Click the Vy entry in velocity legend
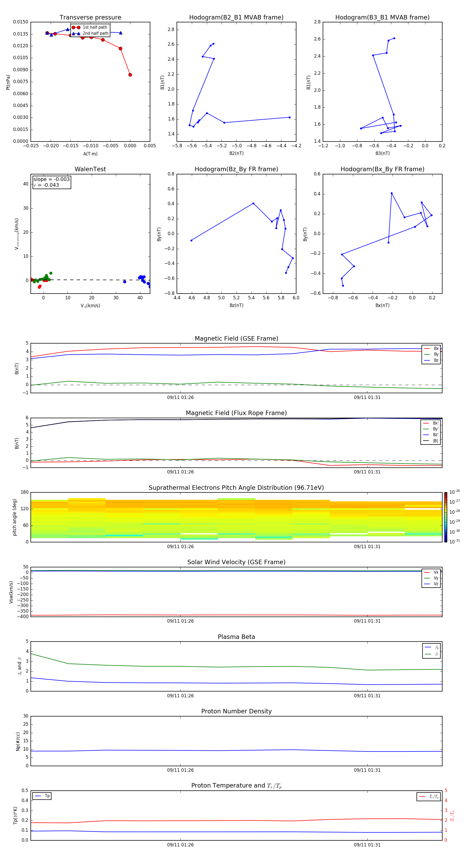This screenshot has height=868, width=473. coord(431,578)
